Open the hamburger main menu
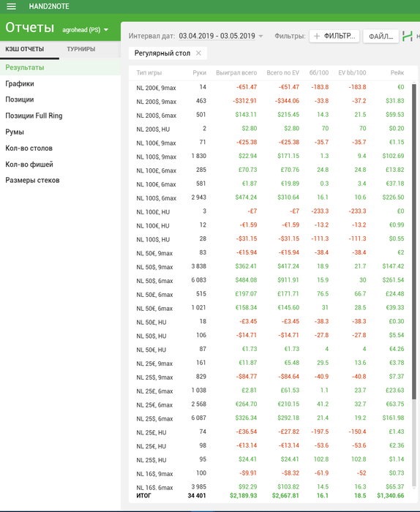This screenshot has width=420, height=512. point(11,7)
